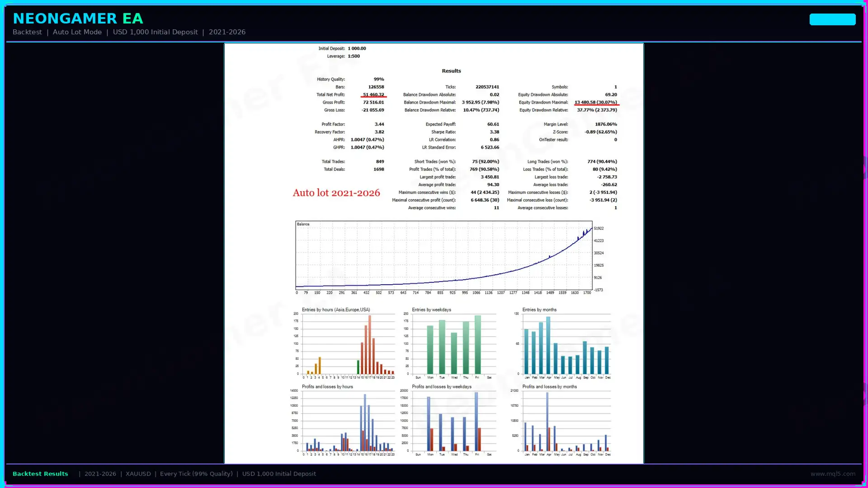The width and height of the screenshot is (868, 488).
Task: Click the Initial Deposit value 1 000.00
Action: point(357,48)
